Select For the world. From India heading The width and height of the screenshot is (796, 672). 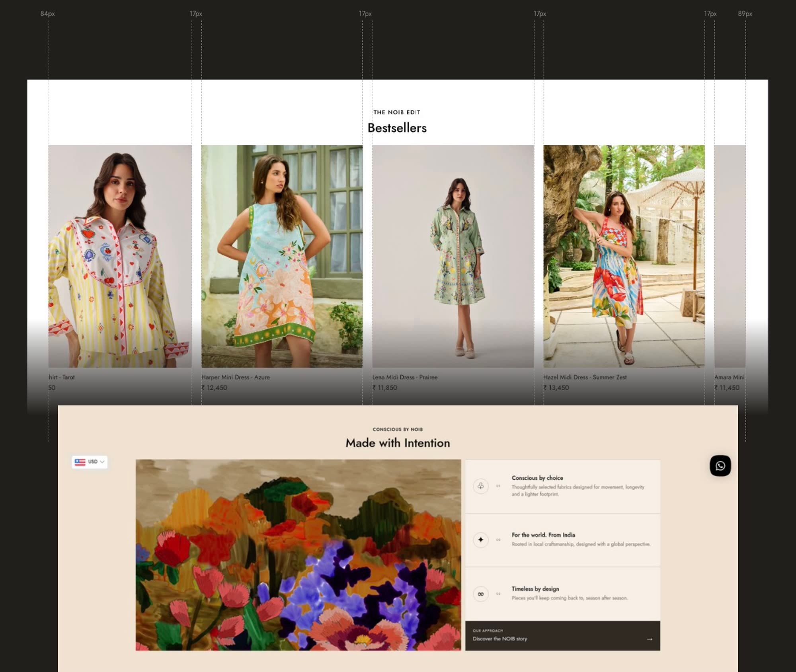[x=543, y=535]
